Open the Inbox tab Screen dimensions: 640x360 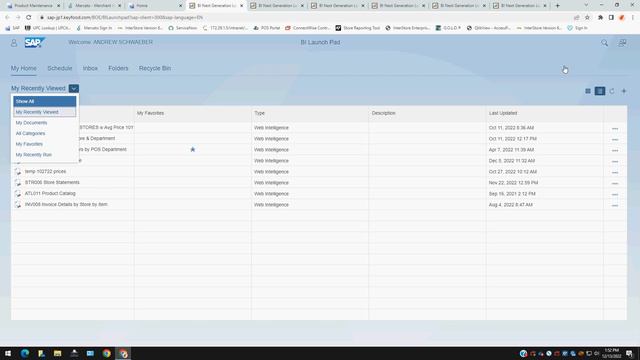click(x=90, y=68)
